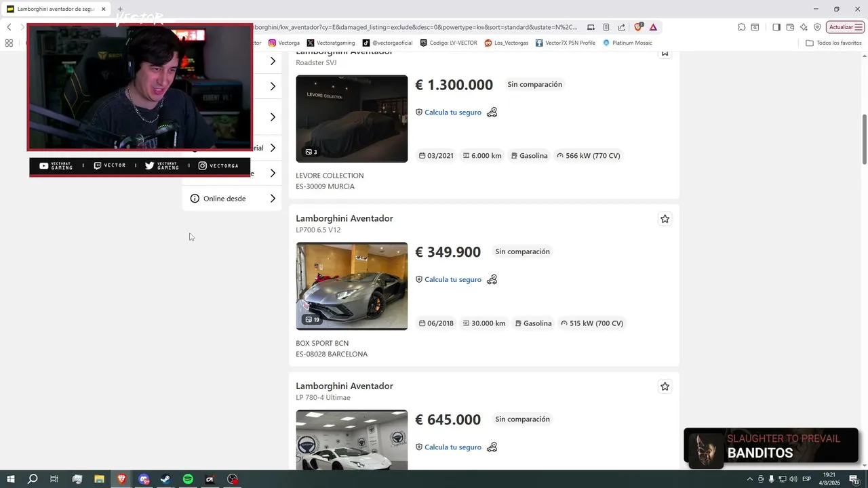868x488 pixels.
Task: Click the share page icon in address bar
Action: coord(621,27)
